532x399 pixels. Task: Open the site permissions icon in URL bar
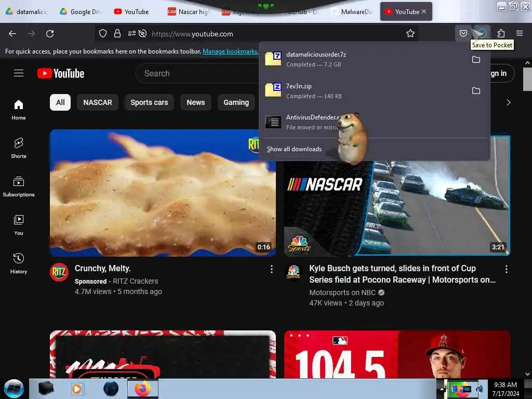(x=131, y=34)
